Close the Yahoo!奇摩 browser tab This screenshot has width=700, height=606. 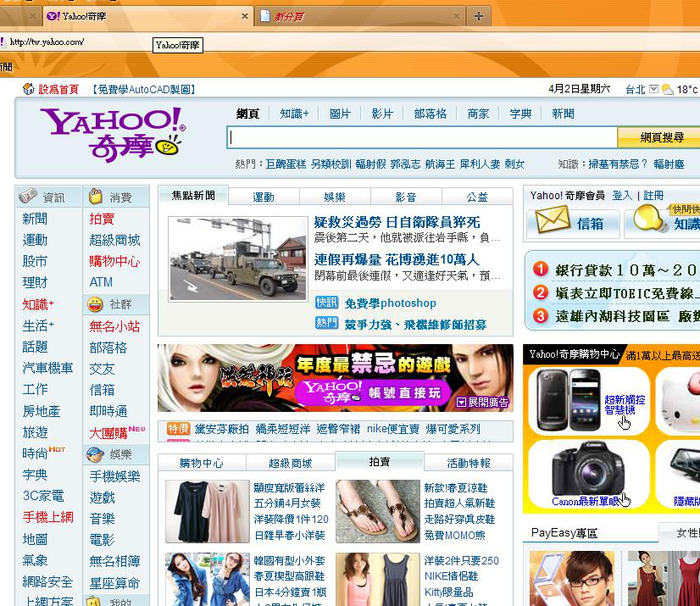245,16
